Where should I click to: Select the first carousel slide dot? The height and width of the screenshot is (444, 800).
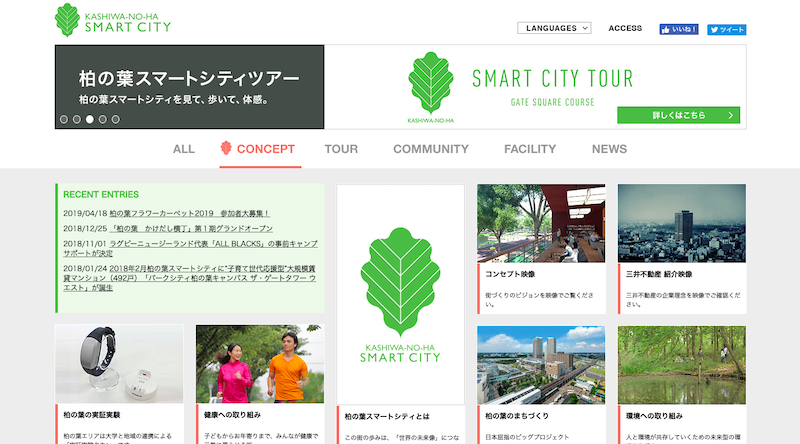pyautogui.click(x=64, y=119)
